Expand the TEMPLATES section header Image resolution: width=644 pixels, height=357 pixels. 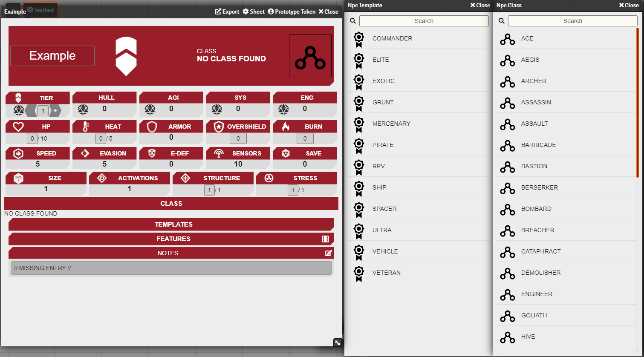(171, 225)
